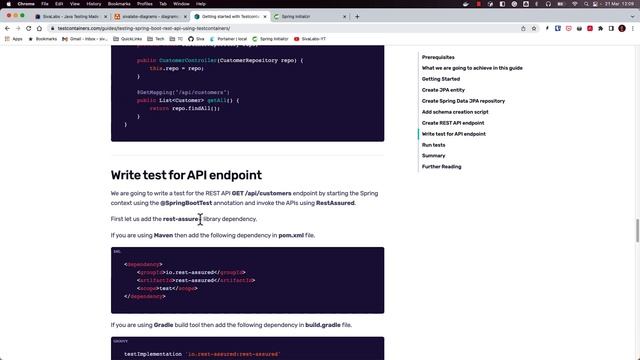The image size is (640, 360).
Task: Click the headphones icon in the menu bar
Action: (x=548, y=4)
